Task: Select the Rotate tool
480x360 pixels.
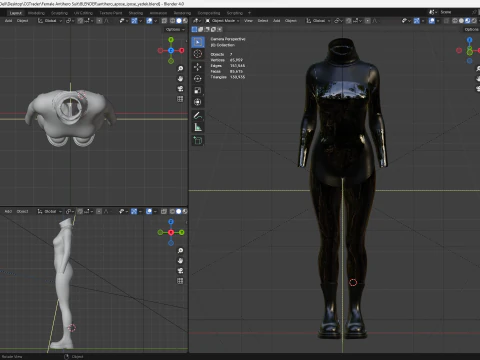Action: 198,79
